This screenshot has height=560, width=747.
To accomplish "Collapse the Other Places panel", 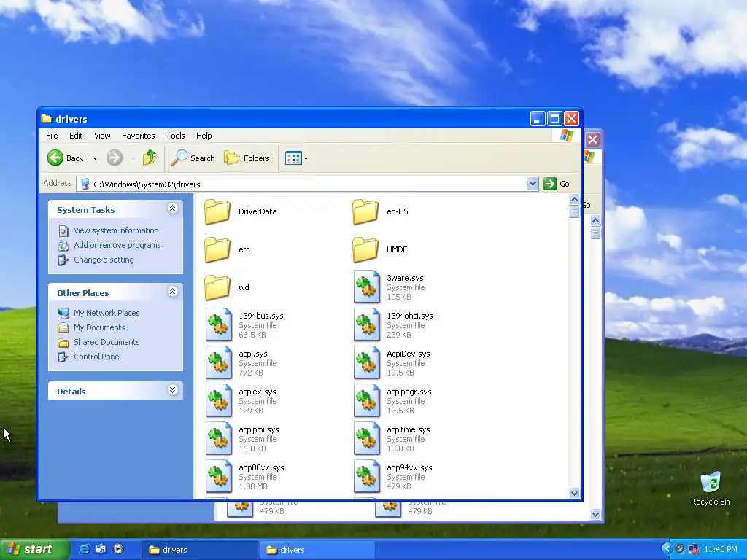I will pyautogui.click(x=172, y=292).
